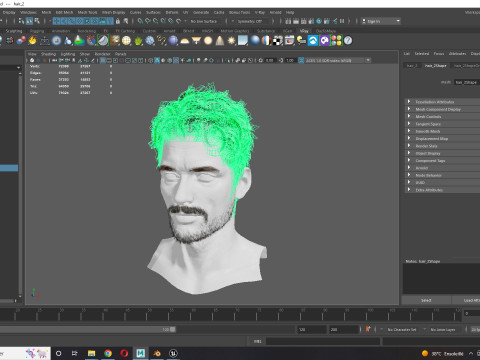Click the padlock icon in the status line
This screenshot has height=360, width=480.
pos(118,21)
